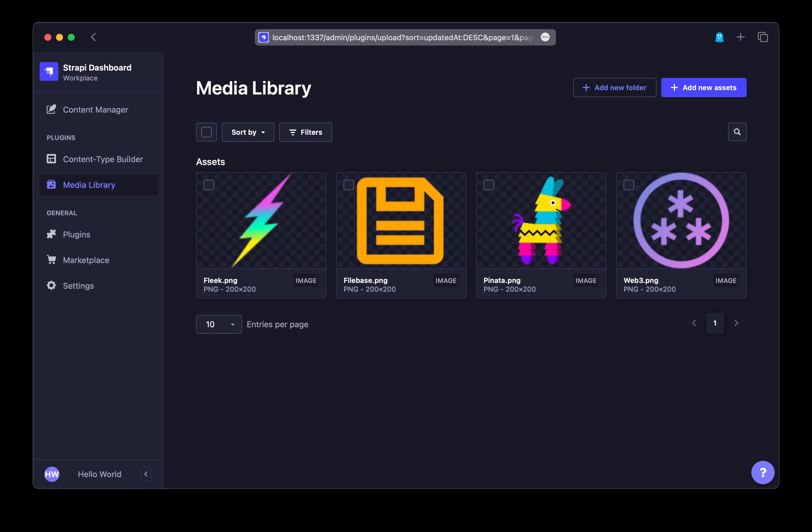Click the site favicon in the address bar
Screen dimensions: 812x532
[263, 37]
